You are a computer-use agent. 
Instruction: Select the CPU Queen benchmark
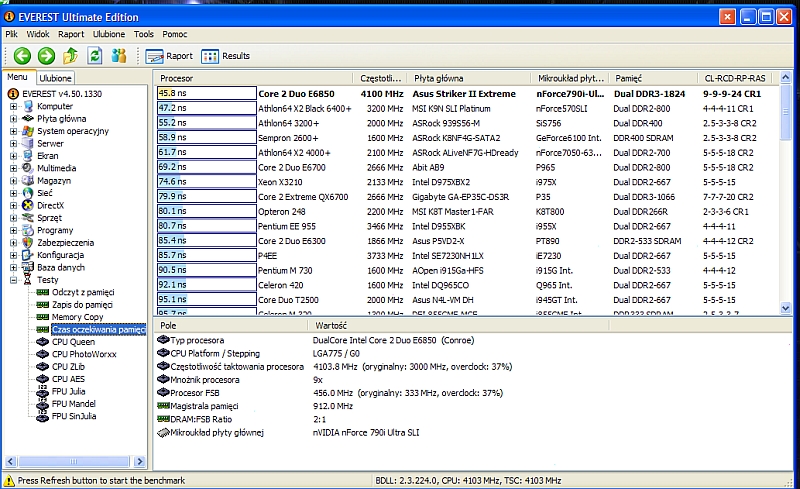pos(73,342)
